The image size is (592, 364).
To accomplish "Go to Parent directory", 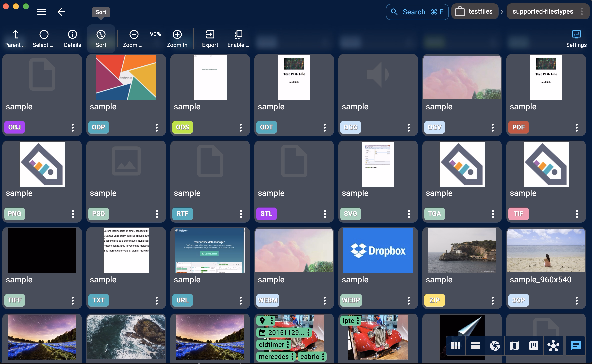I will [15, 39].
